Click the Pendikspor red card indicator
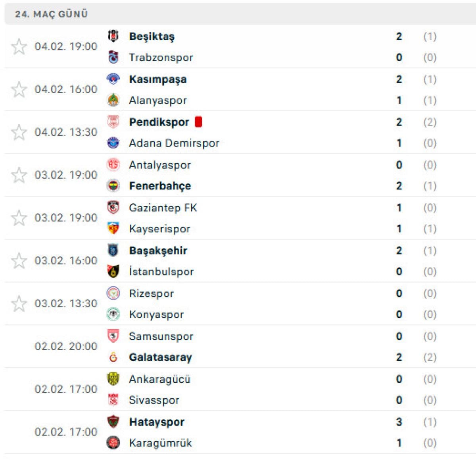The width and height of the screenshot is (476, 463). (199, 122)
